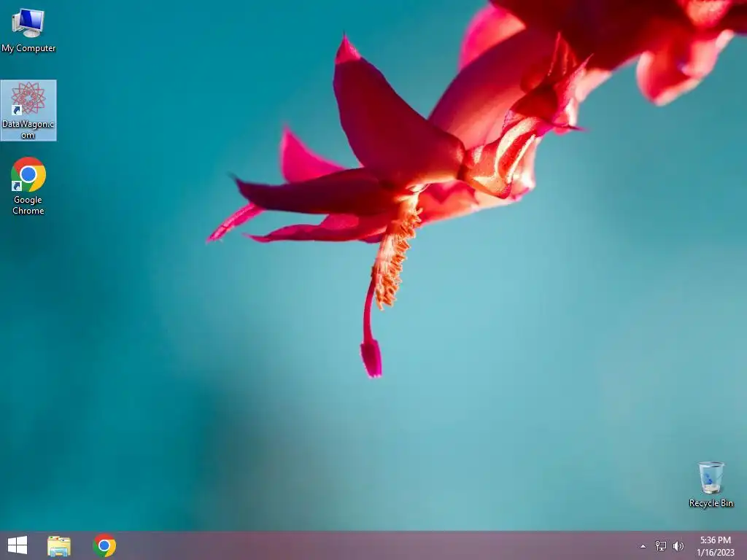Show hidden system tray icons
The width and height of the screenshot is (747, 560).
[643, 546]
